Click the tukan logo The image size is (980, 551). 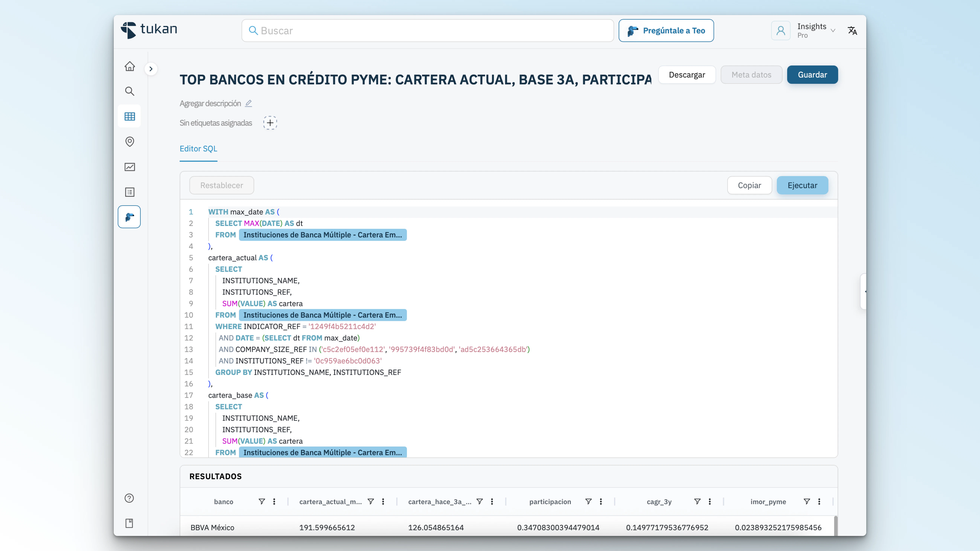click(149, 30)
